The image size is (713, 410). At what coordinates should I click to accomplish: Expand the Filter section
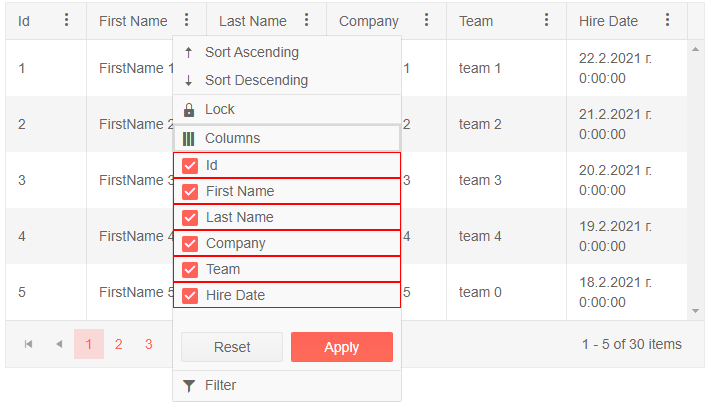(x=220, y=385)
